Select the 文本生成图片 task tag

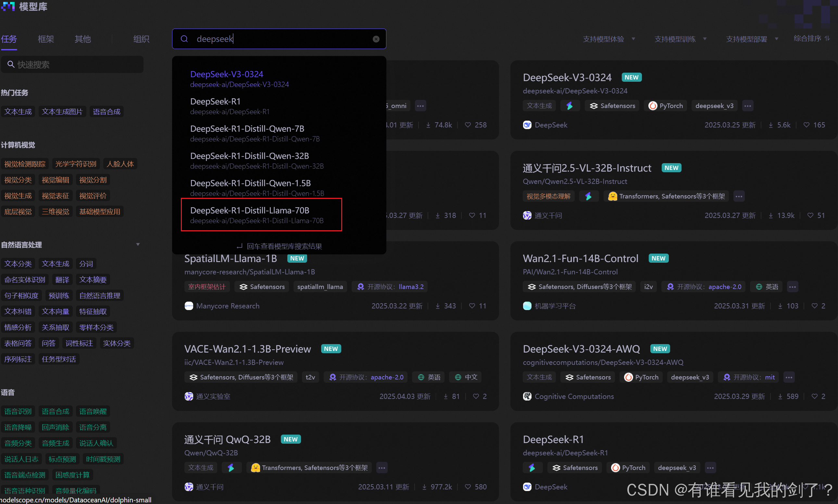click(x=62, y=112)
